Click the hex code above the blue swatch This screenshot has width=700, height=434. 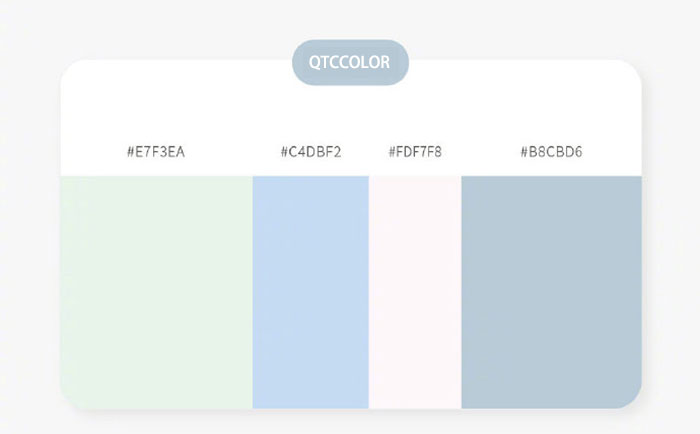[x=311, y=152]
